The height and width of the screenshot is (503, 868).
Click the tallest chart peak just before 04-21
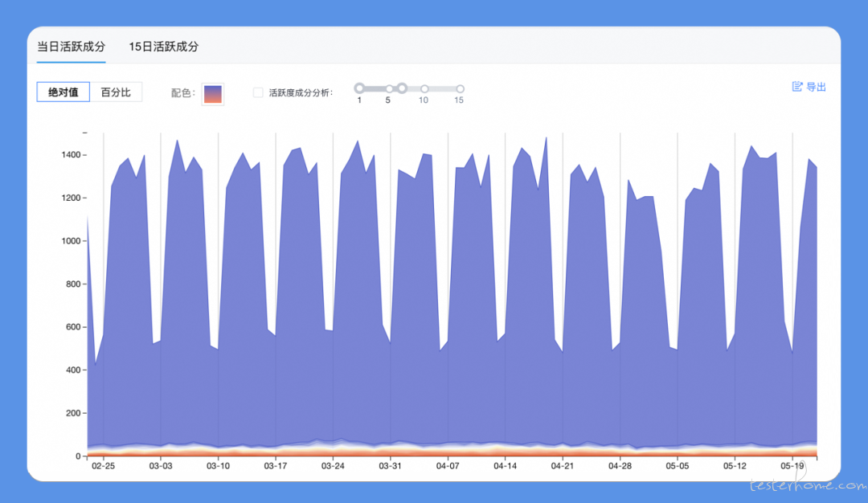click(546, 138)
